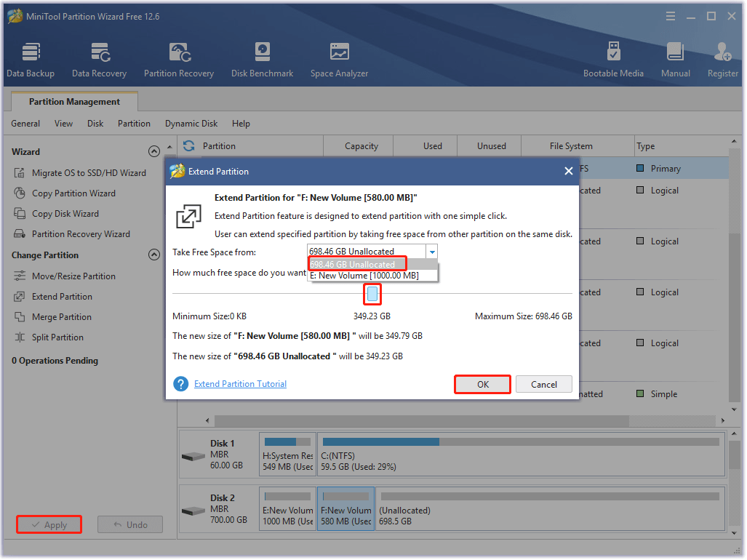
Task: Open the Help menu
Action: pyautogui.click(x=241, y=124)
